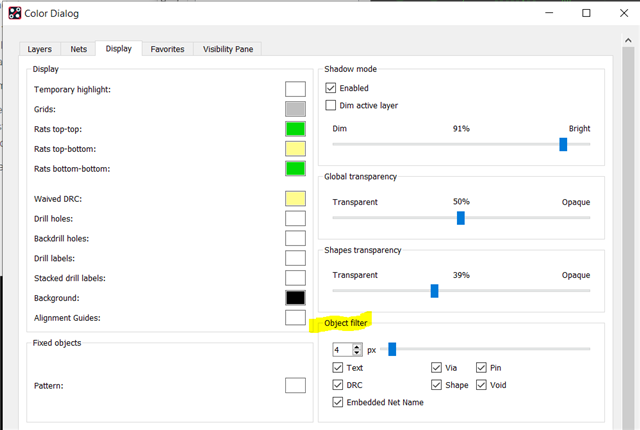Disable the Shadow mode Enabled checkbox
This screenshot has width=640, height=430.
332,88
